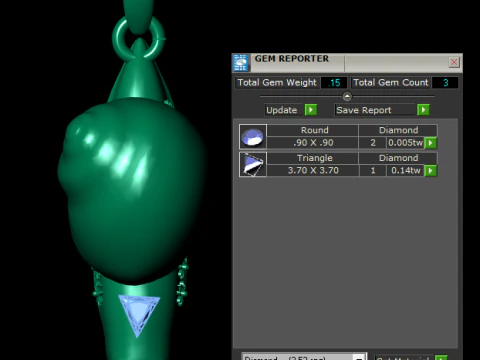480x360 pixels.
Task: Click the 'Total Gem Weight' label
Action: pyautogui.click(x=277, y=83)
